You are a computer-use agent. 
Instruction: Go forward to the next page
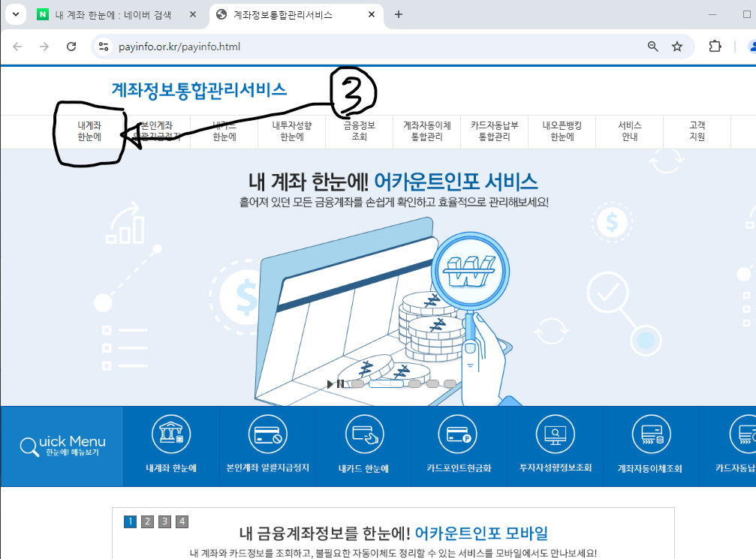tap(44, 47)
